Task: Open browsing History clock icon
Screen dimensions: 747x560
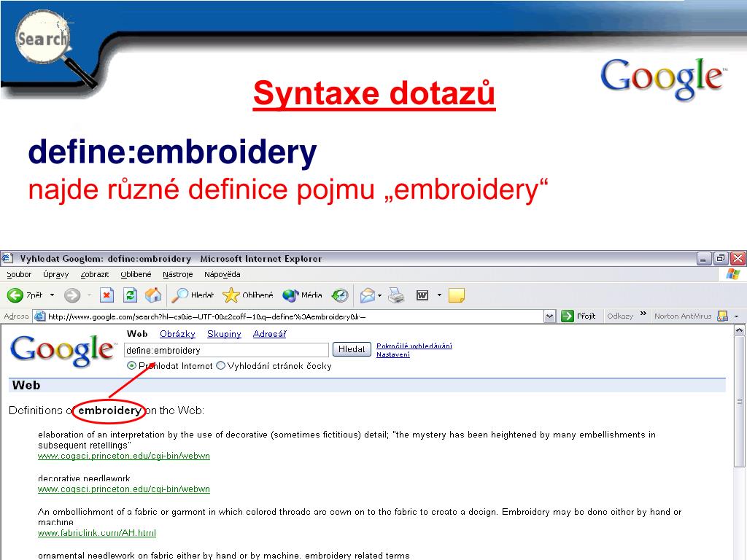Action: coord(340,295)
